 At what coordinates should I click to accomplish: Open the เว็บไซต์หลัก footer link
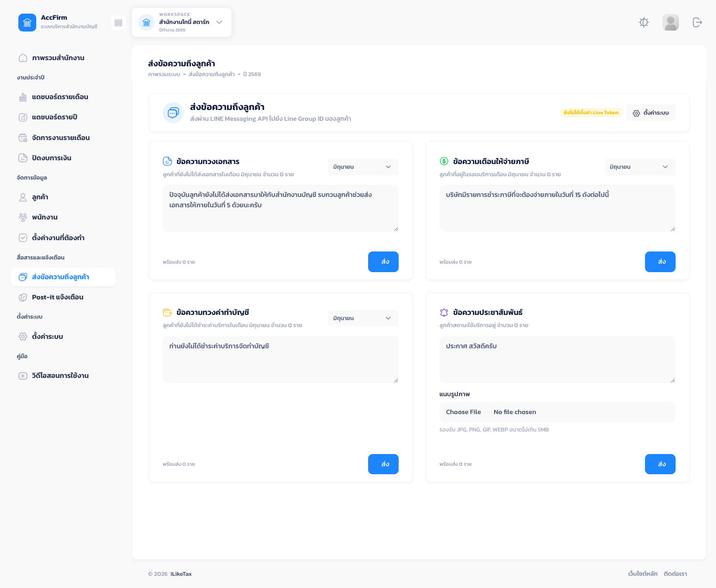coord(643,574)
